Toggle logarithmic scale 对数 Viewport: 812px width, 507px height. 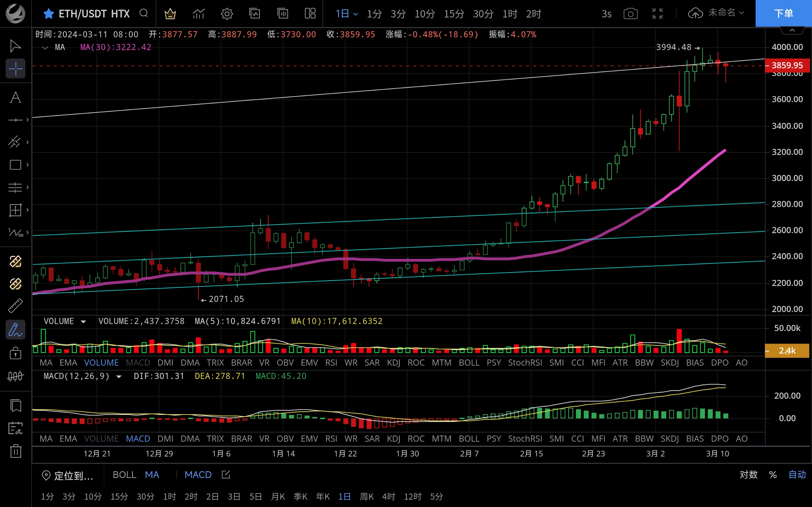pyautogui.click(x=748, y=475)
